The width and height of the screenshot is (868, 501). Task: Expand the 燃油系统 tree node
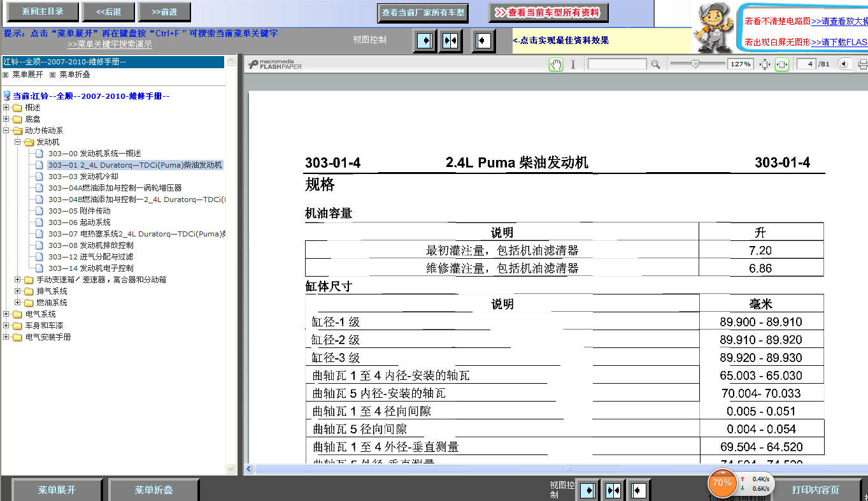(18, 303)
